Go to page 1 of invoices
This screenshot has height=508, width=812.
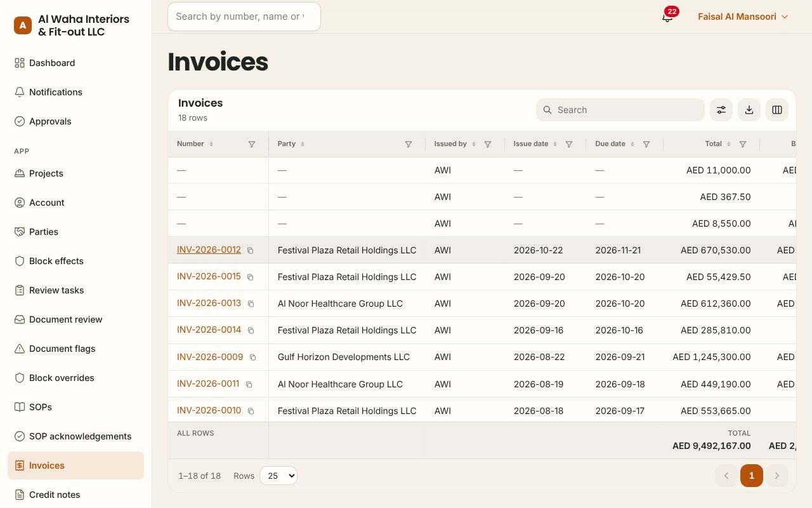tap(752, 476)
